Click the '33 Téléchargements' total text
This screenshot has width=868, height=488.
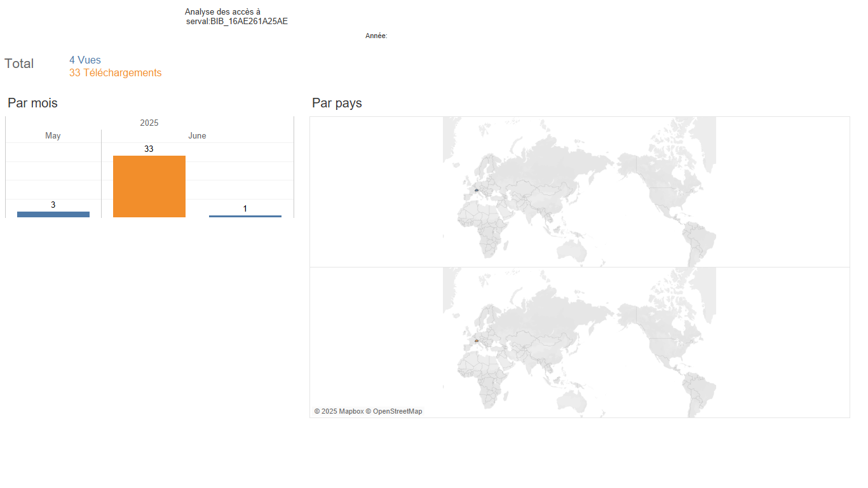(116, 73)
